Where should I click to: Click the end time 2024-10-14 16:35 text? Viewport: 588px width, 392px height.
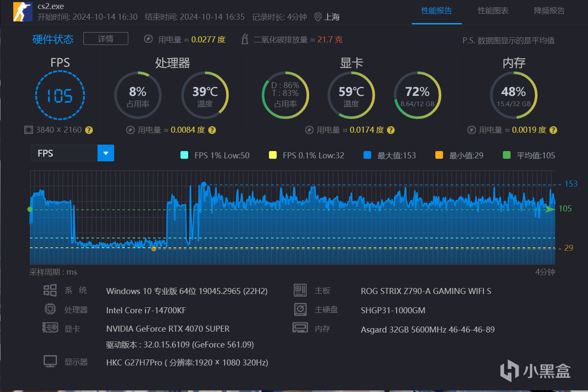point(195,17)
